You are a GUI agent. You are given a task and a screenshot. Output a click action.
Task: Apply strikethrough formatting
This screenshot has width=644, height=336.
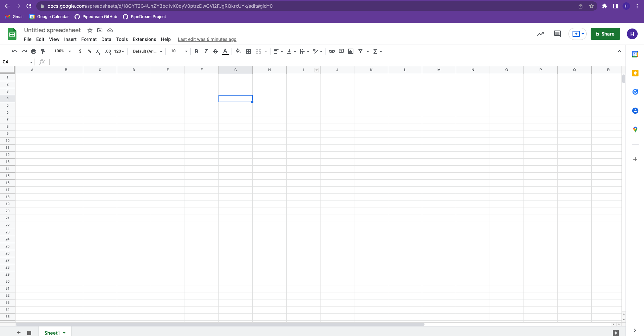[215, 51]
